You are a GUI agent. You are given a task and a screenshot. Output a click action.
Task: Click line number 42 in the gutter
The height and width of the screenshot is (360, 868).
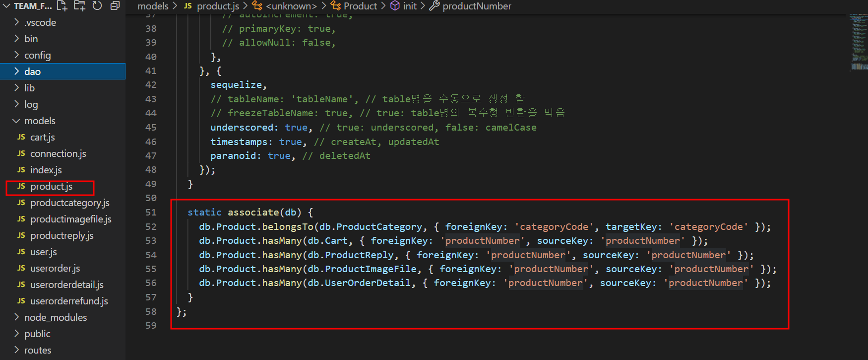tap(151, 85)
